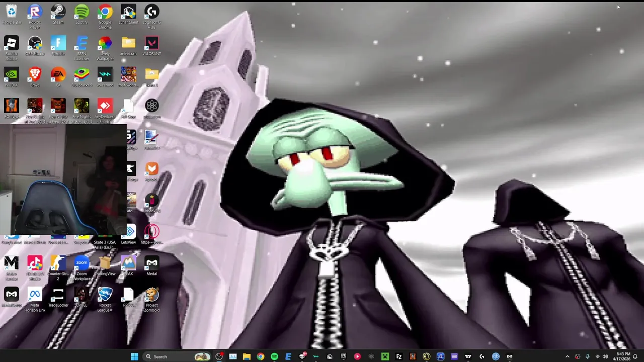The image size is (644, 362).
Task: Select the EZFN Launcher shortcut
Action: [82, 48]
